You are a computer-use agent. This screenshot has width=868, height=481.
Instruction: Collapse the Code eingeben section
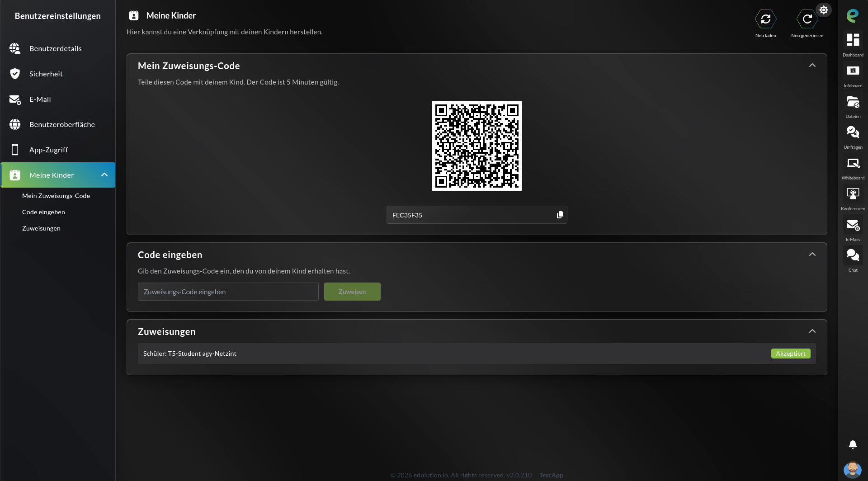pos(812,255)
